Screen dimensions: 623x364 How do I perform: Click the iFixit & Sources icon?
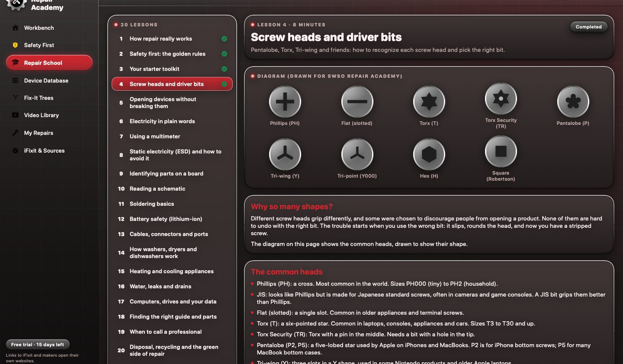tap(15, 150)
